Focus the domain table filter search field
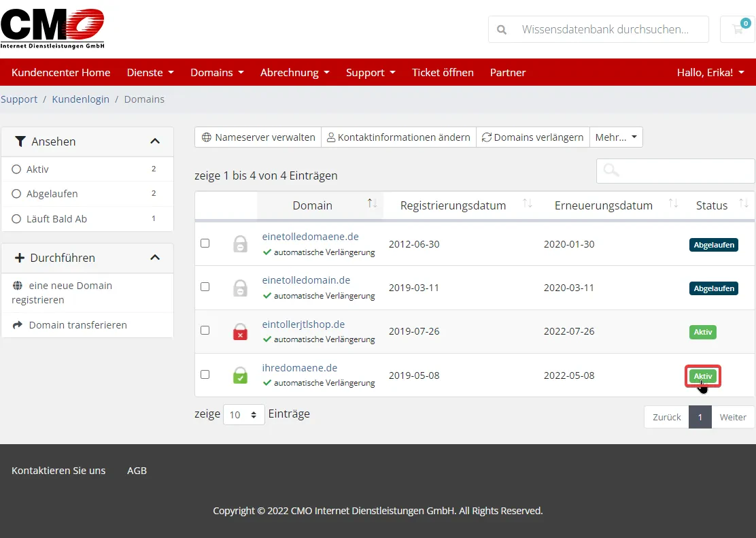The height and width of the screenshot is (538, 756). coord(676,170)
